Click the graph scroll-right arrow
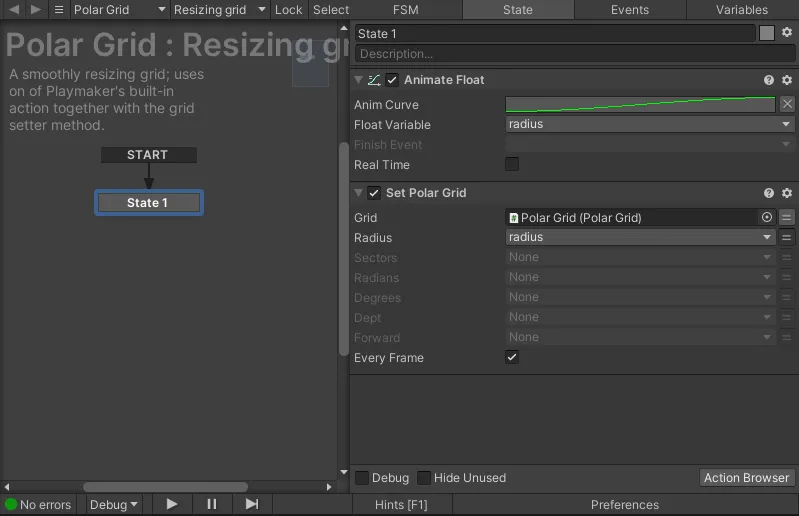The height and width of the screenshot is (516, 799). coord(329,487)
